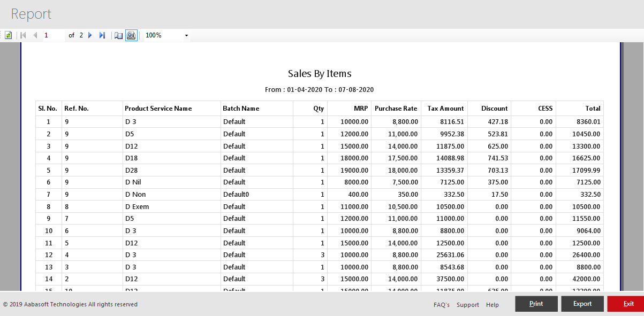Viewport: 644px width, 316px height.
Task: Click MRP value '18000.00'
Action: point(354,158)
